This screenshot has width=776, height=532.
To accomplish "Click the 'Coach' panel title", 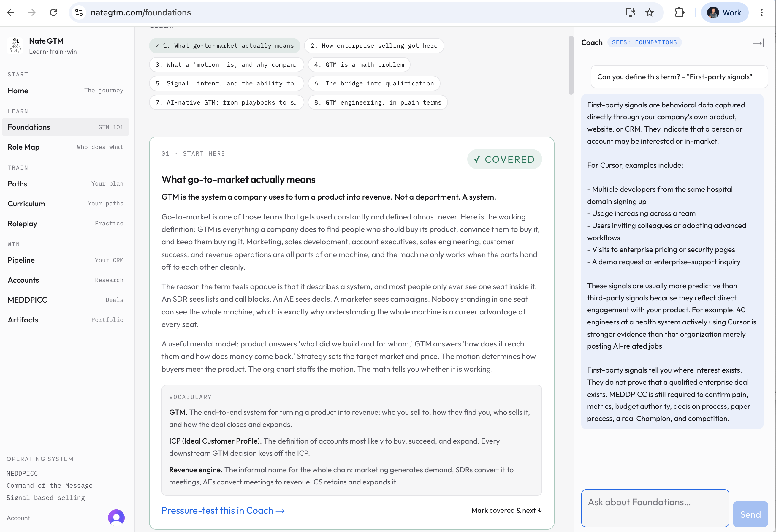I will (x=592, y=42).
